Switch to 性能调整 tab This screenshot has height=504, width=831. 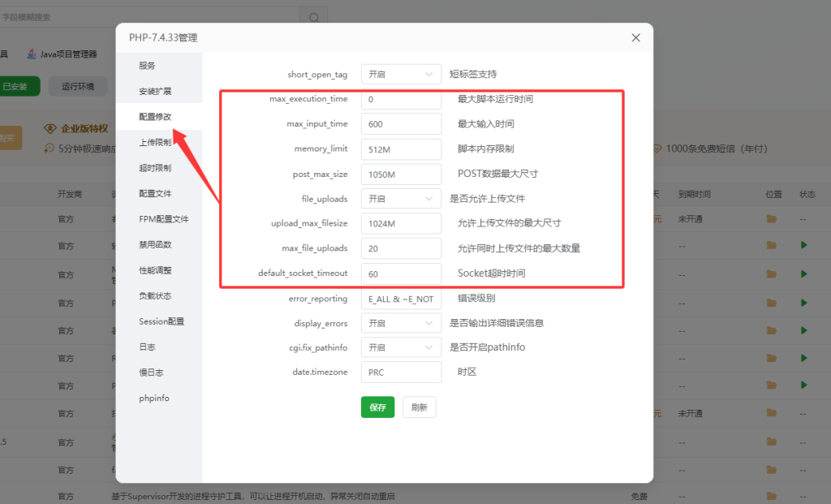point(159,269)
